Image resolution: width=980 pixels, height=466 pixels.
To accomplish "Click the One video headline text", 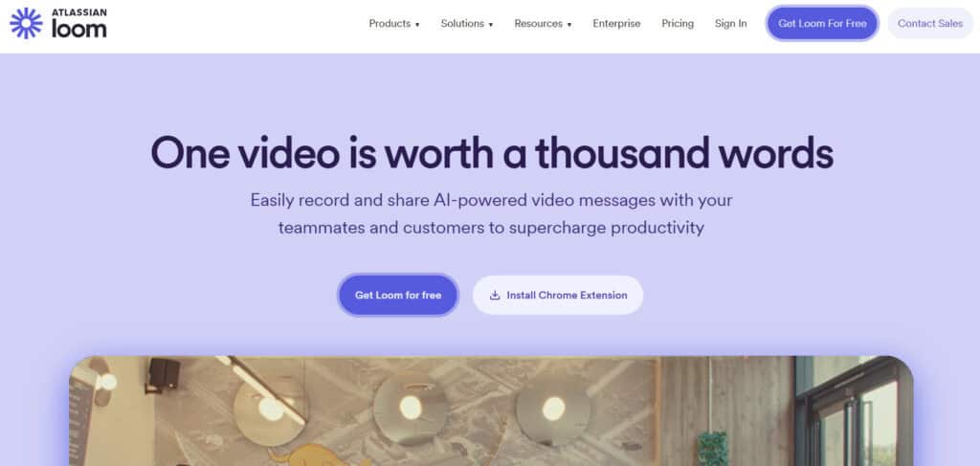I will click(x=491, y=153).
